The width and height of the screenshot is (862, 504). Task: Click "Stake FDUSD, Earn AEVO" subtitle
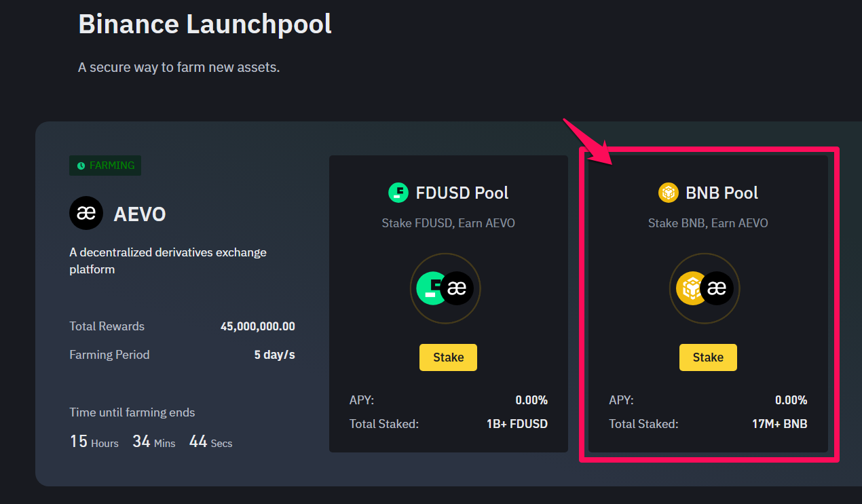click(x=448, y=223)
